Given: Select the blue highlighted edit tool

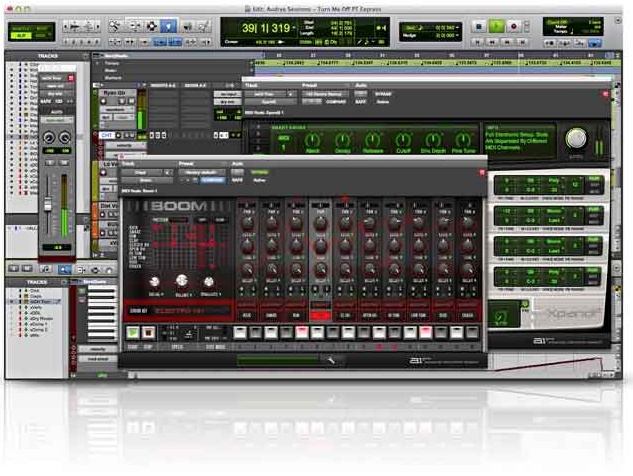Looking at the screenshot, I should (169, 26).
